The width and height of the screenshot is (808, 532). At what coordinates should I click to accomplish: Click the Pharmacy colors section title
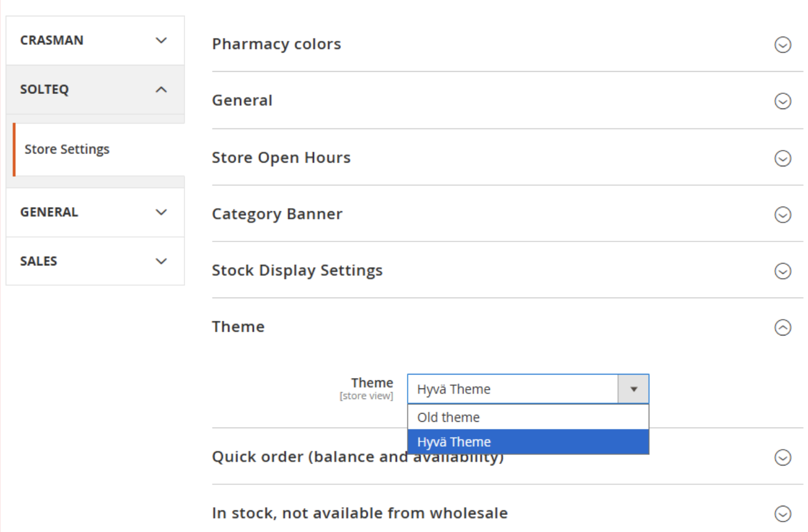[x=276, y=44]
